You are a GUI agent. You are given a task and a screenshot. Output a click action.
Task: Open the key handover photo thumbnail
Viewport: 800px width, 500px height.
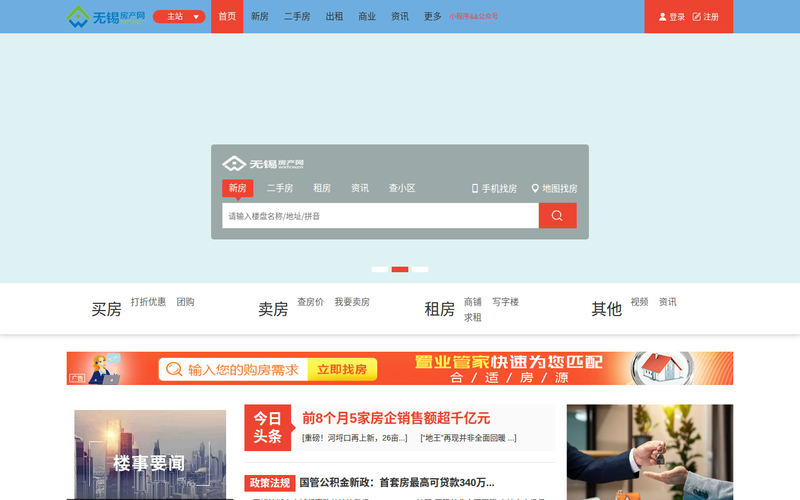[x=650, y=452]
